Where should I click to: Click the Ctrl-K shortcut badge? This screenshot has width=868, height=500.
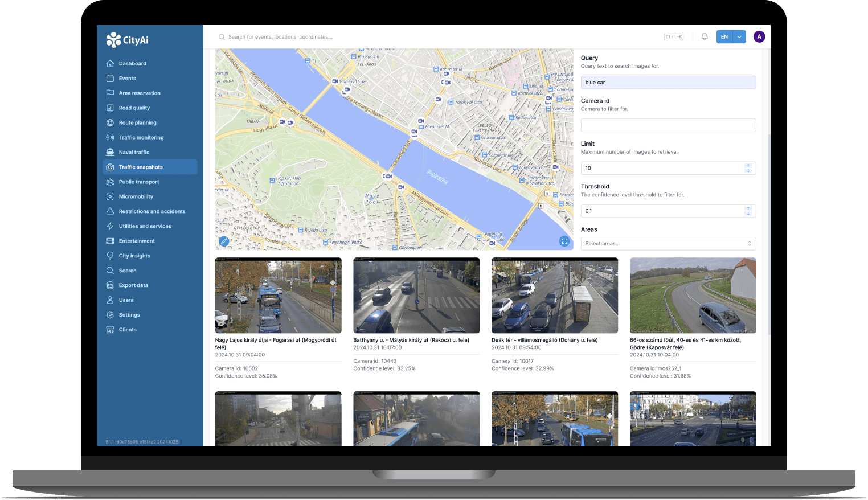[x=674, y=37]
